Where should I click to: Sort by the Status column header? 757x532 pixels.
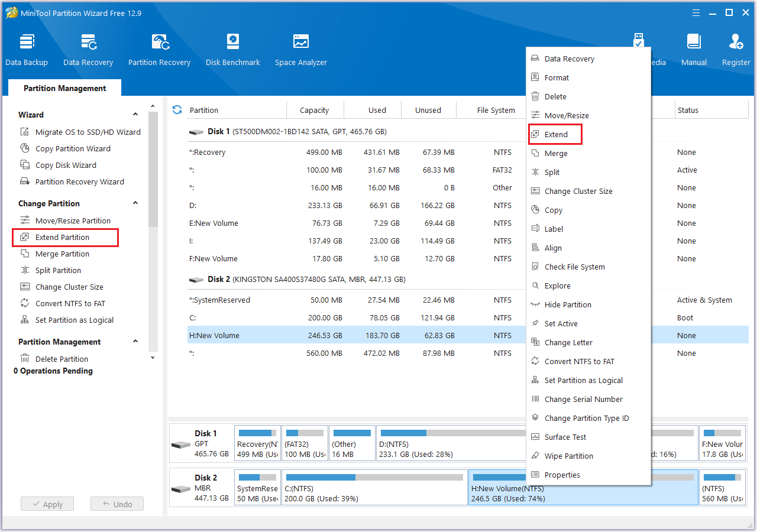[x=711, y=110]
